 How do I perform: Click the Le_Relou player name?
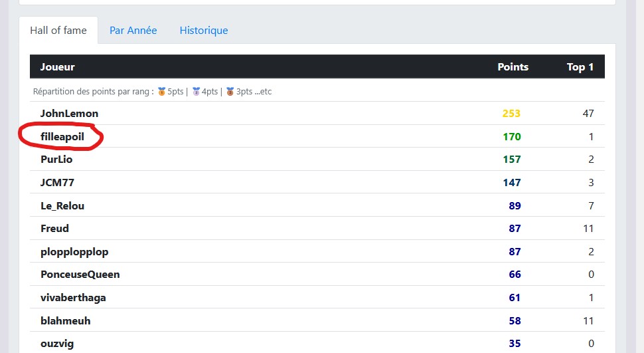coord(62,206)
